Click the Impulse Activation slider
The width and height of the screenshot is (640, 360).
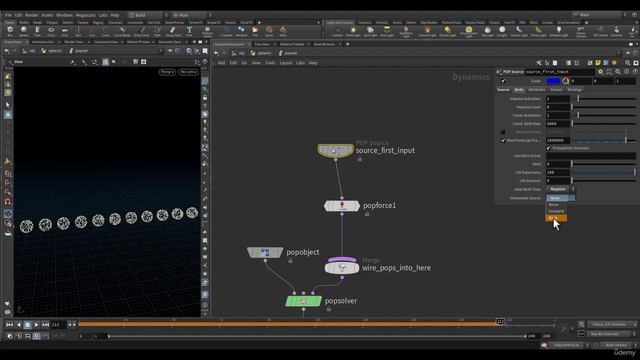pyautogui.click(x=603, y=99)
